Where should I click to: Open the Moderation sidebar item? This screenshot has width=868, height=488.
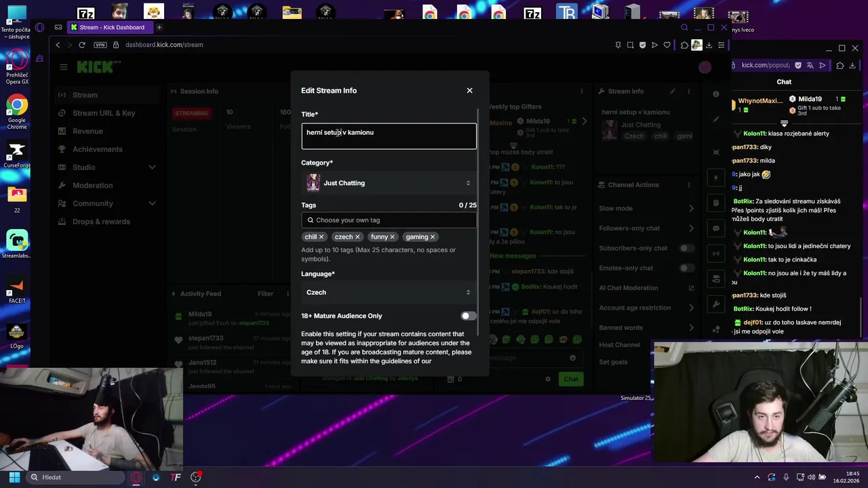click(x=108, y=185)
